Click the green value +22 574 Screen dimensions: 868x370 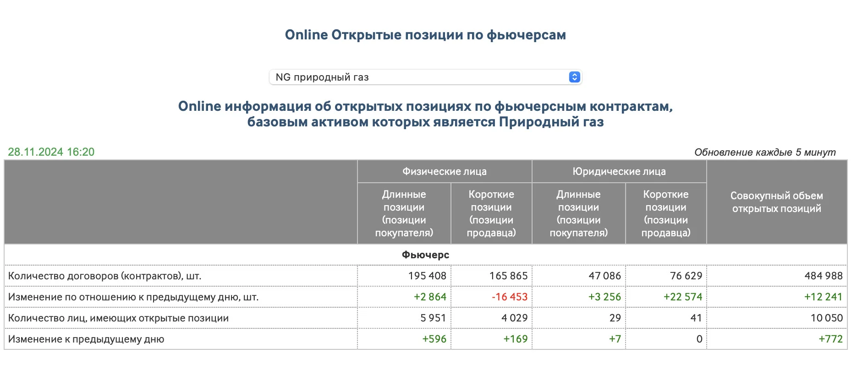(x=683, y=297)
